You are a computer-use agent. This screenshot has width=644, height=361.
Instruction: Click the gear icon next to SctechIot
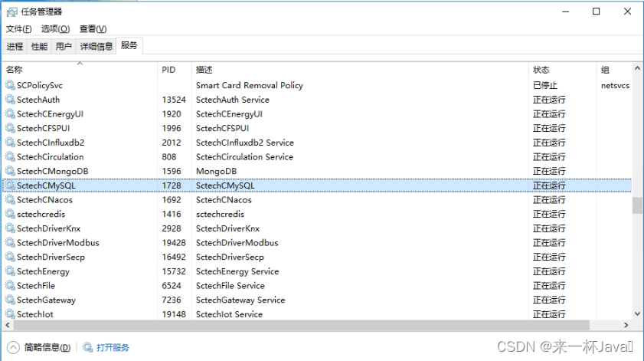point(10,314)
